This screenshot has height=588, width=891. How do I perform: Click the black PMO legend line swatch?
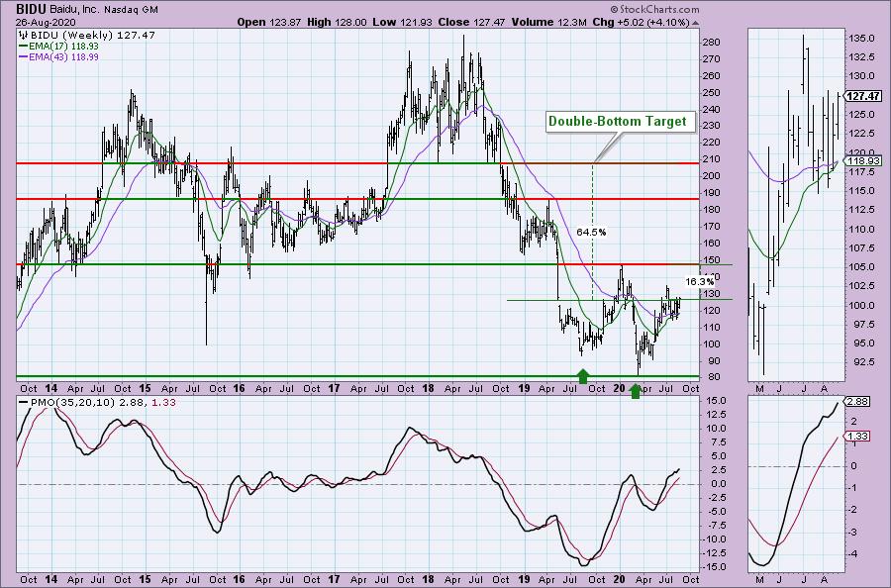click(24, 402)
